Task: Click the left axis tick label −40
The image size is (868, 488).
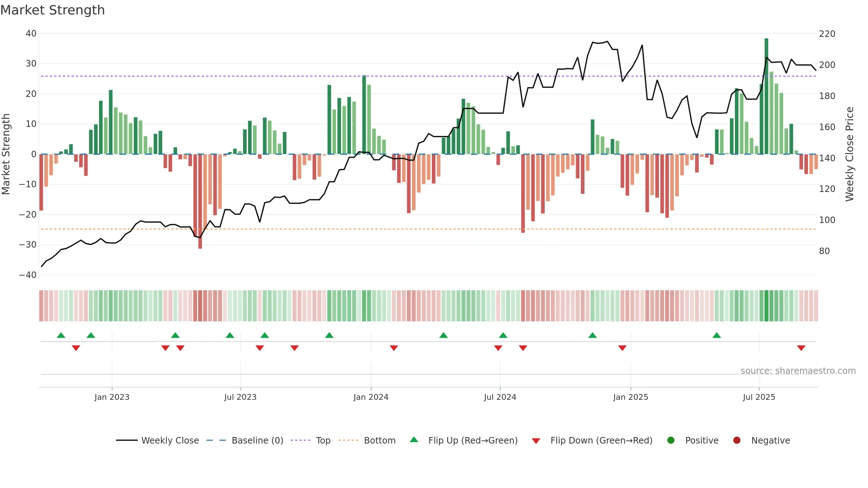Action: 28,275
